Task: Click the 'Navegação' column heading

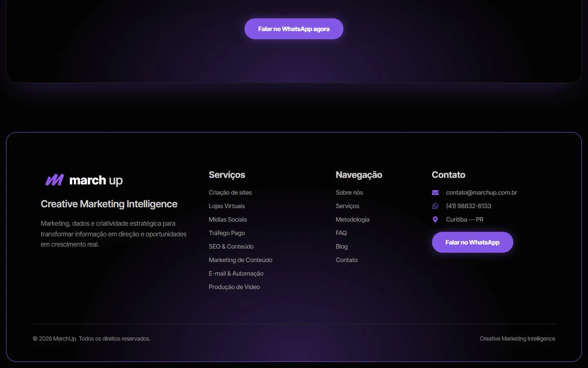Action: coord(359,175)
